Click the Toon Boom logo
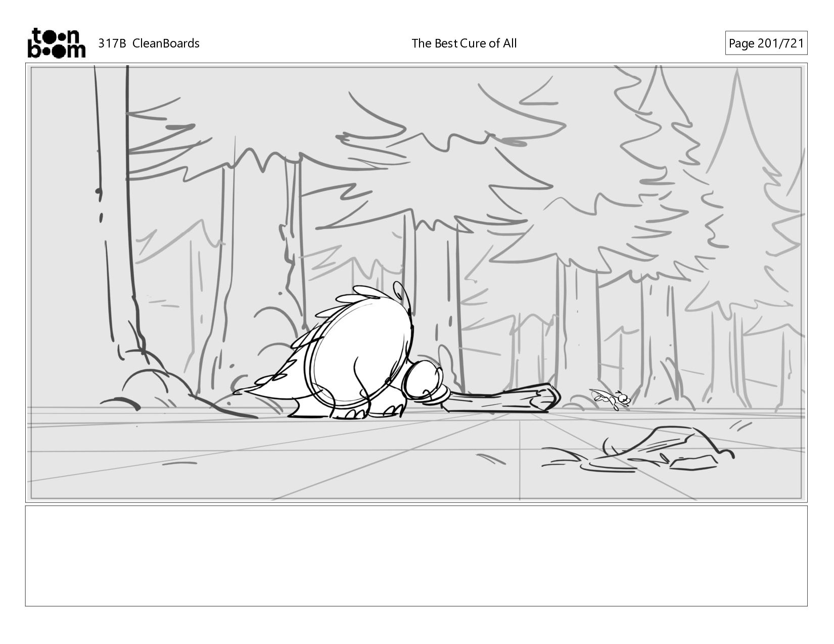This screenshot has height=644, width=834. point(56,43)
